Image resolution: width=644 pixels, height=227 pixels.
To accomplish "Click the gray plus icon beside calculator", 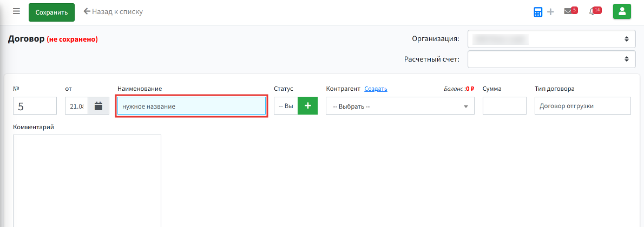I will (x=550, y=12).
